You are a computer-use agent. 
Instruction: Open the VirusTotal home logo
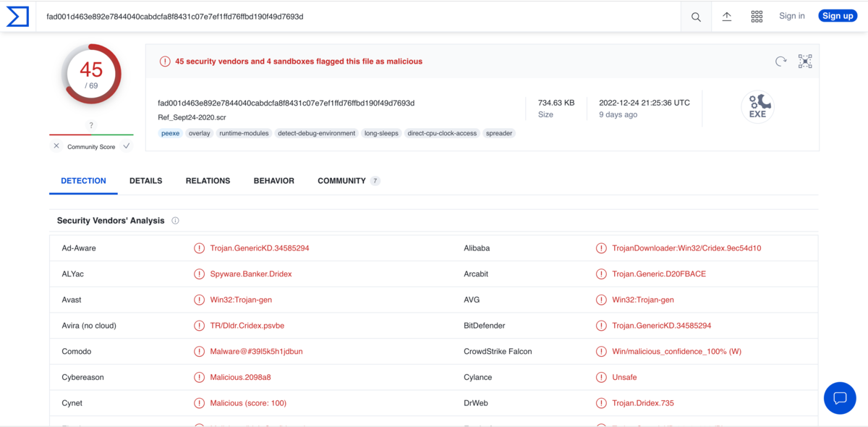17,16
